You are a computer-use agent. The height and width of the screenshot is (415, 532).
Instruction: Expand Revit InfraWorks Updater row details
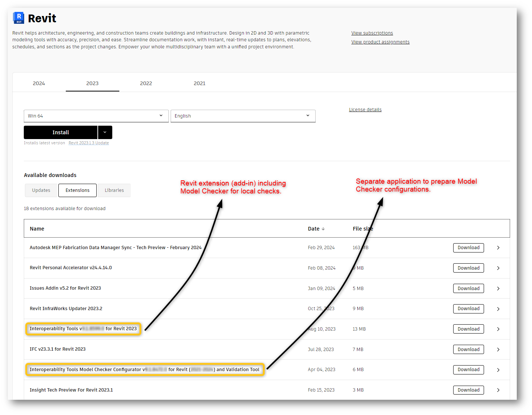pyautogui.click(x=498, y=309)
